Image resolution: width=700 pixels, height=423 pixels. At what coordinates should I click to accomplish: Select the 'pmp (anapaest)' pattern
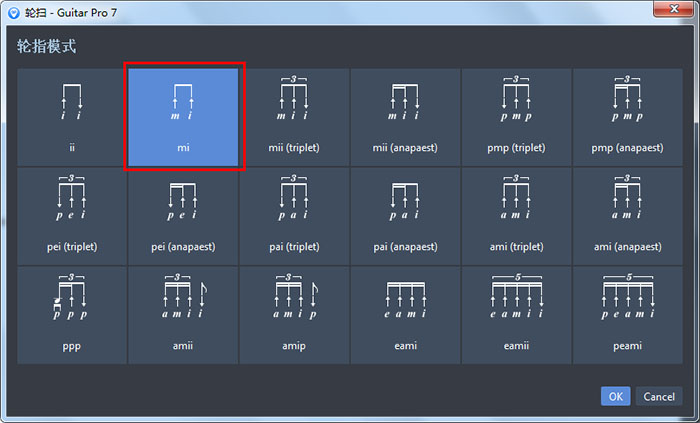(x=627, y=117)
